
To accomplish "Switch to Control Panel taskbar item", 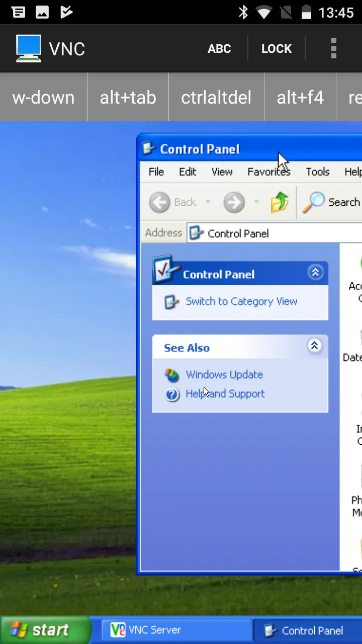I will [308, 630].
